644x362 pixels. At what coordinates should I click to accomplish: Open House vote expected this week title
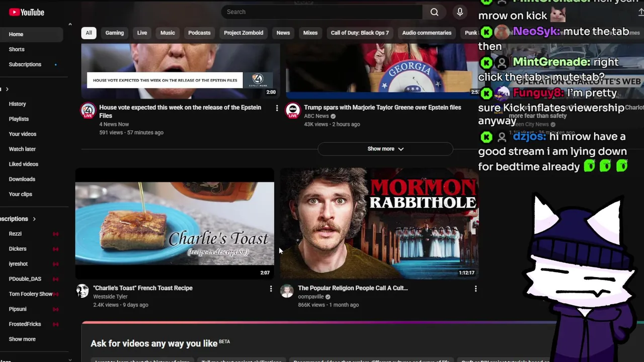pyautogui.click(x=180, y=112)
